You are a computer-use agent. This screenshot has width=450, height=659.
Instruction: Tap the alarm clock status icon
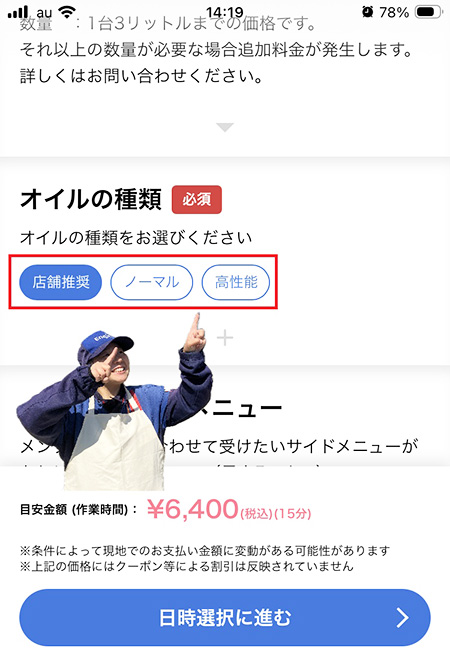pos(368,12)
